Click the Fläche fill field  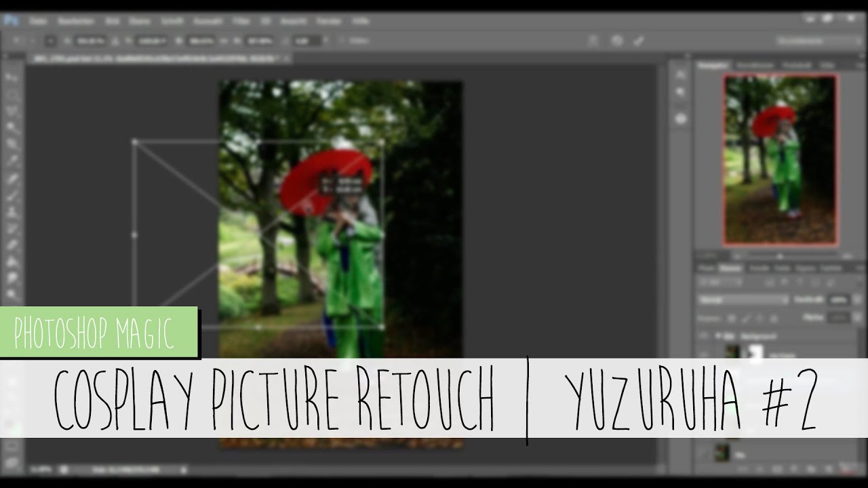(x=837, y=317)
